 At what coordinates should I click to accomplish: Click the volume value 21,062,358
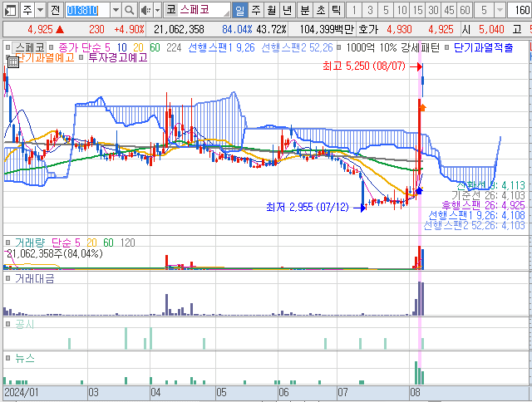pyautogui.click(x=179, y=30)
